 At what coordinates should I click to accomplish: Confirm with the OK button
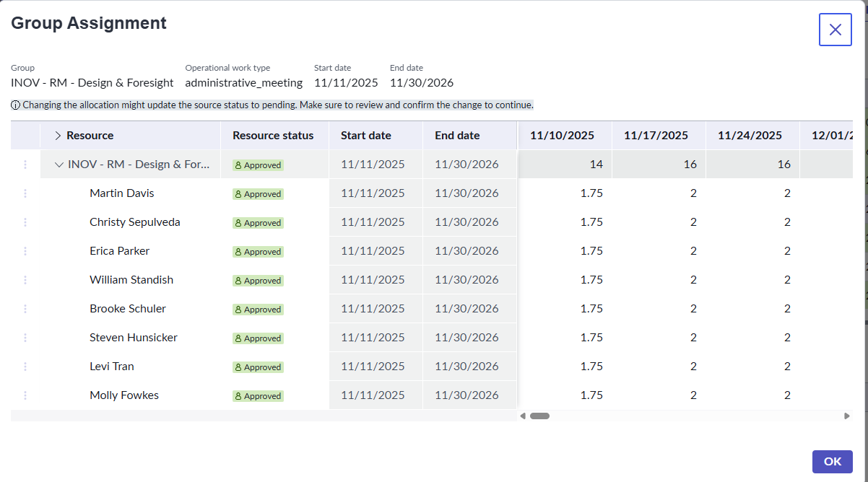click(833, 462)
